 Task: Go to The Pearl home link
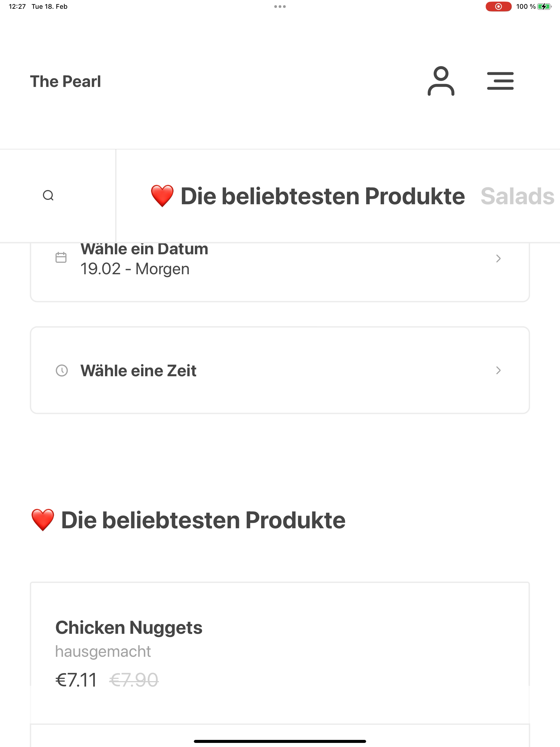(65, 81)
